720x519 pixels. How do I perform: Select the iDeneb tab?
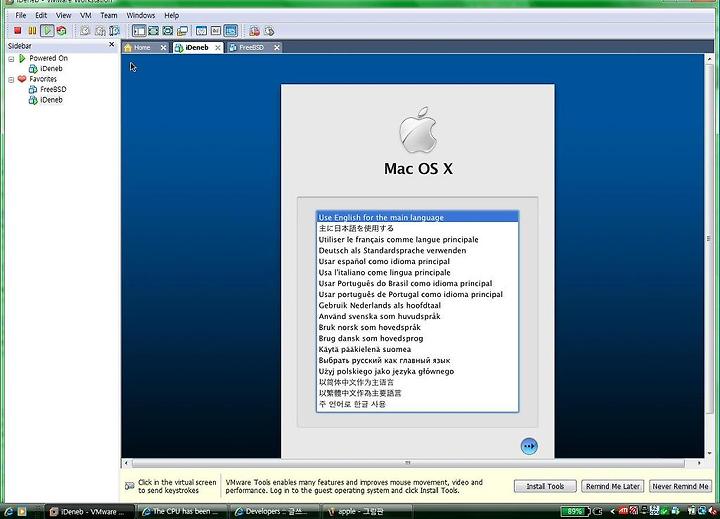point(197,47)
